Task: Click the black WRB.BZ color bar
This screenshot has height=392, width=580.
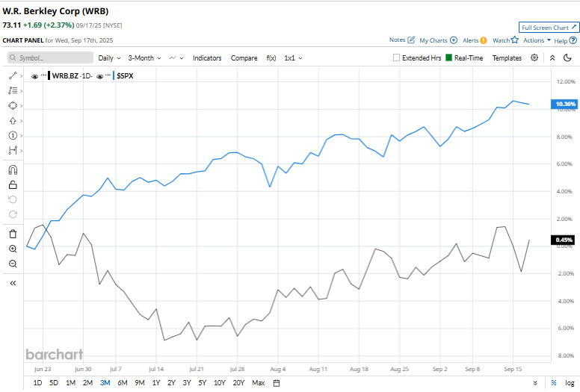Action: click(49, 75)
